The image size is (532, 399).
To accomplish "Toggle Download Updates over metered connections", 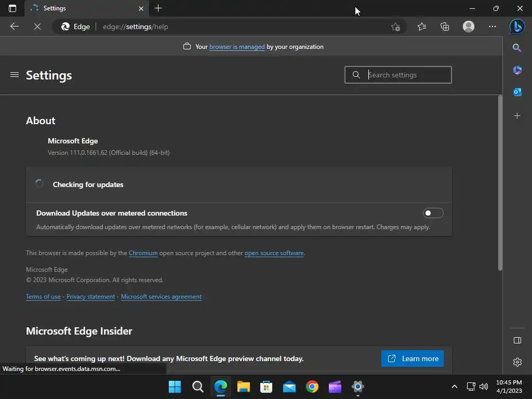I will tap(433, 213).
